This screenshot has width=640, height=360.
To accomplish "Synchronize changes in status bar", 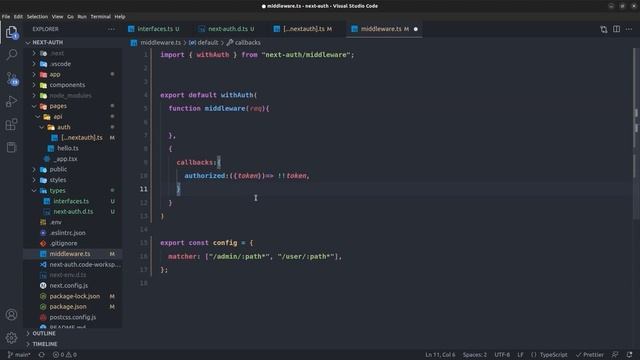I will (42, 355).
